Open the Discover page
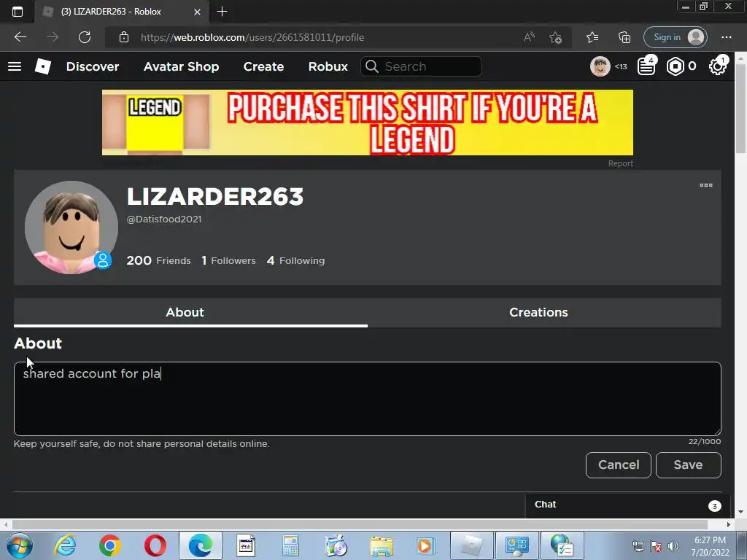Screen dimensions: 747x560 point(93,66)
